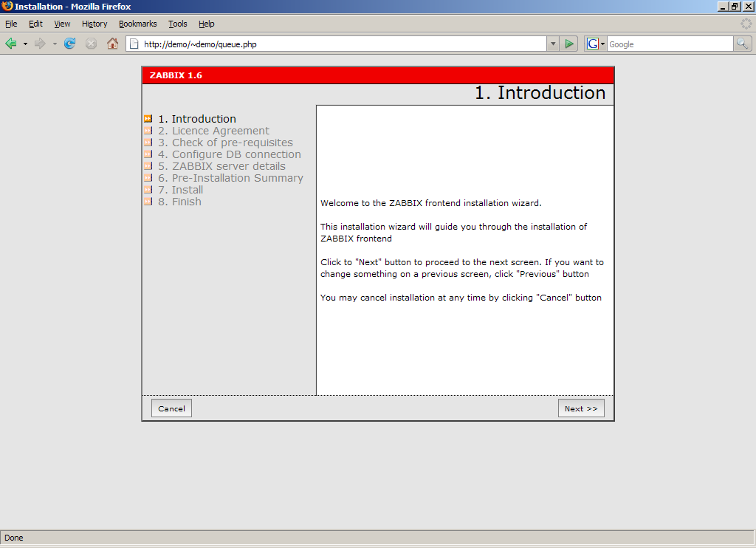The height and width of the screenshot is (548, 756).
Task: Click the Google search engine icon
Action: pyautogui.click(x=593, y=44)
